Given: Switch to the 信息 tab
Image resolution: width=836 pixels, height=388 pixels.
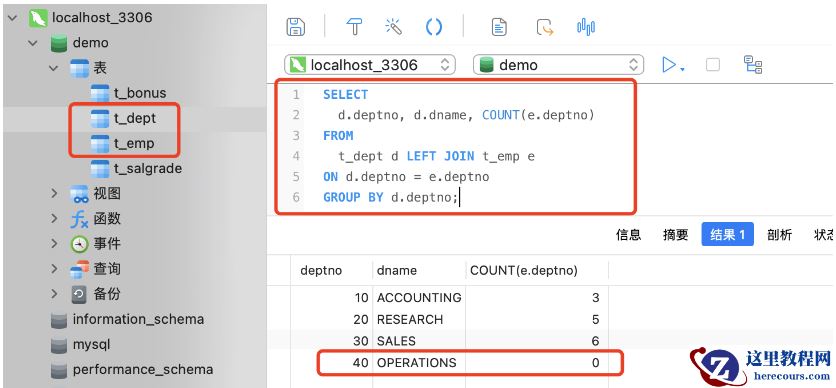Looking at the screenshot, I should pos(629,235).
